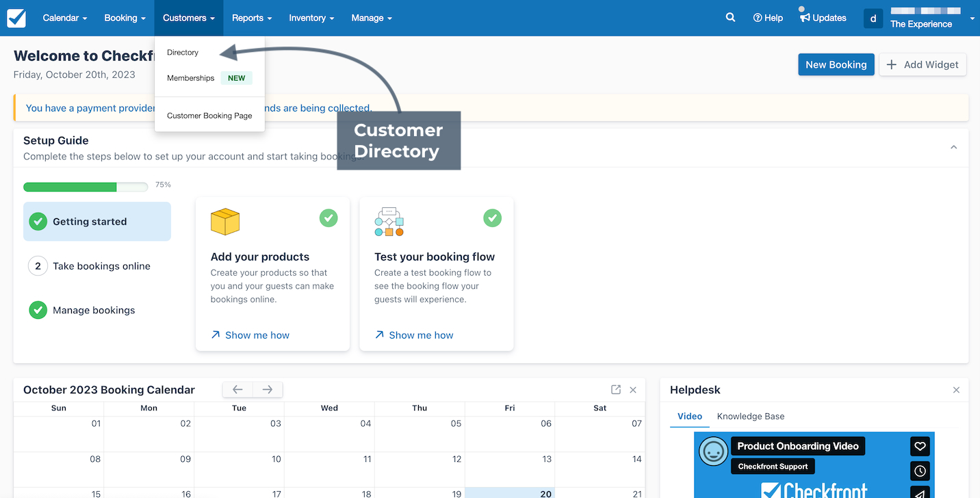Close the Helpdesk widget
Screen dimensions: 980x498
tap(956, 390)
